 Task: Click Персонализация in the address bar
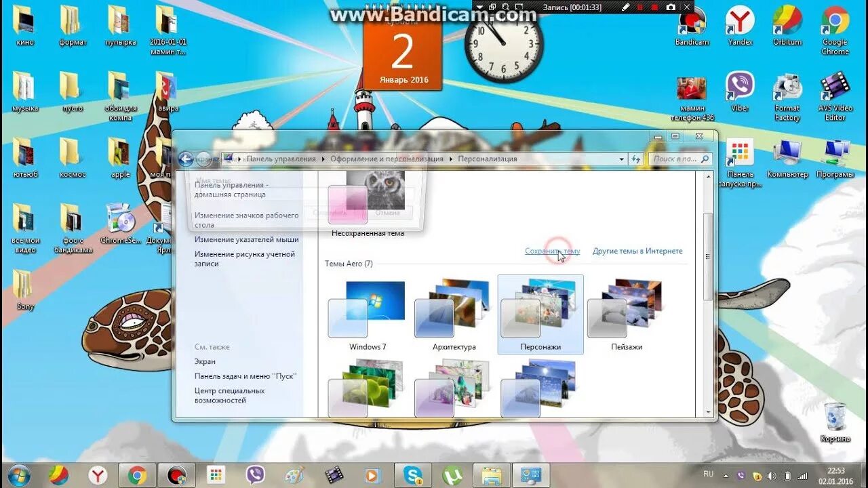point(488,159)
